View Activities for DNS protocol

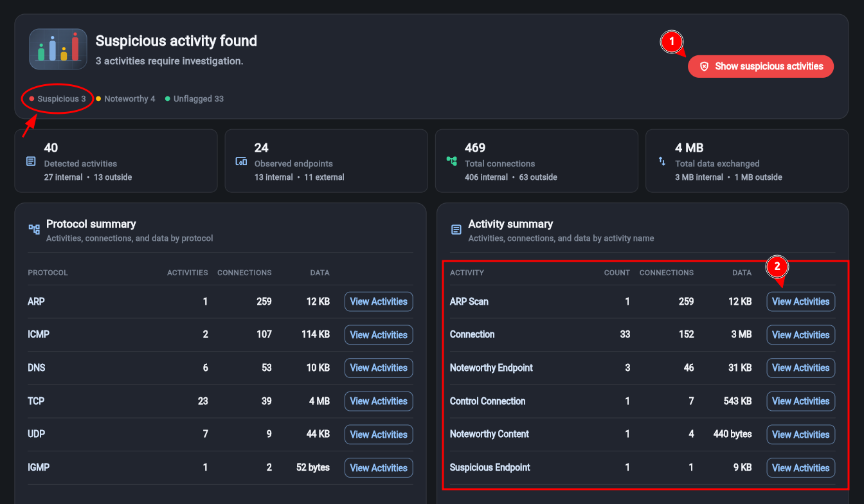[x=379, y=368]
